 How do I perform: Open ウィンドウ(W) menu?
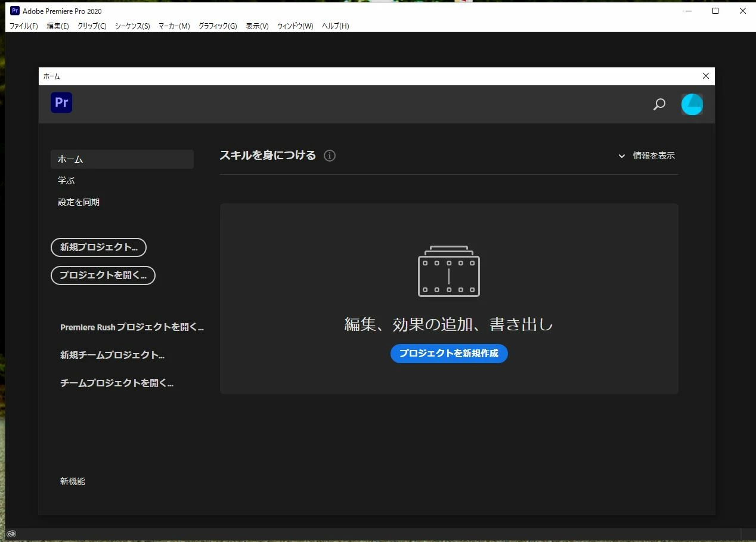295,26
